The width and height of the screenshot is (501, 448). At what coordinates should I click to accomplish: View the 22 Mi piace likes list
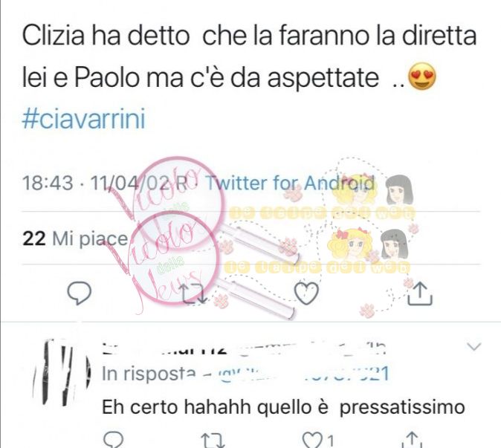(75, 238)
